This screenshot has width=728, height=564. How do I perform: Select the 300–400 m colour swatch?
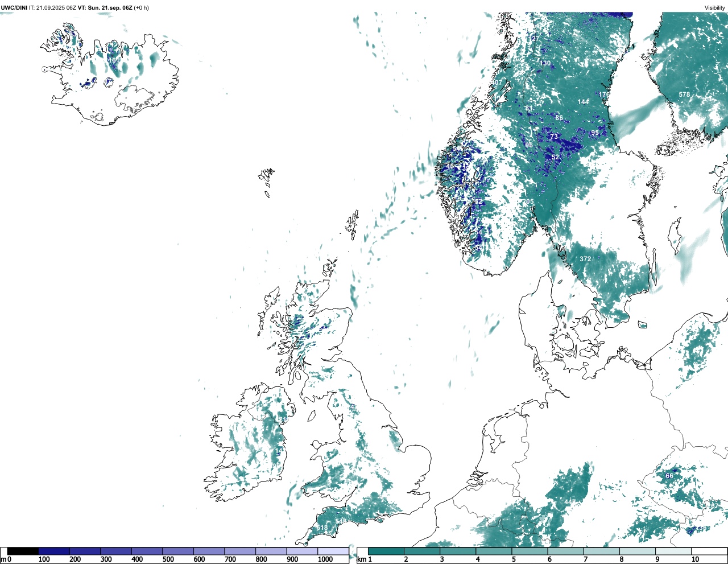(116, 551)
